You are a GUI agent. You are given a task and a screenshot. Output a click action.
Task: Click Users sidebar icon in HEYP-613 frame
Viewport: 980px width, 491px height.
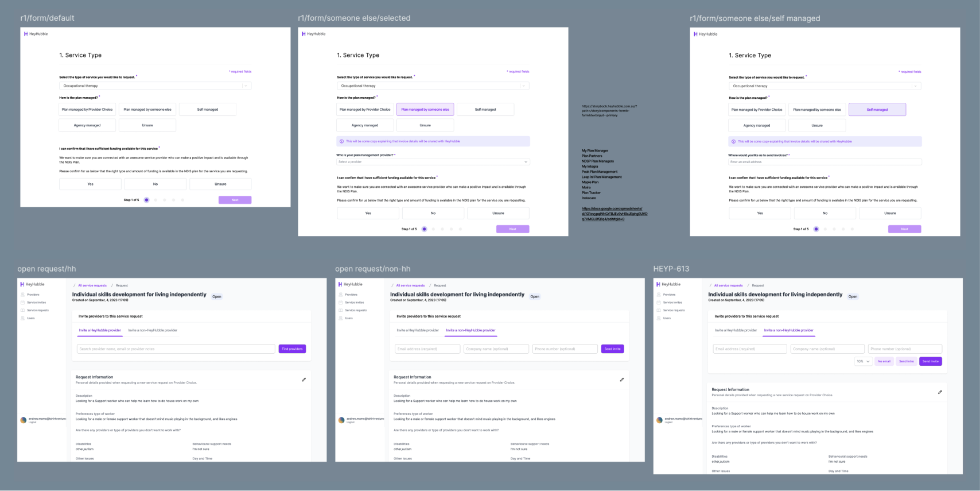click(659, 318)
